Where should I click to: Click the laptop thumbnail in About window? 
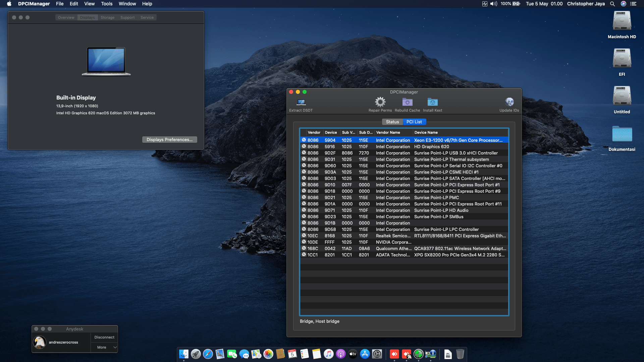(106, 61)
